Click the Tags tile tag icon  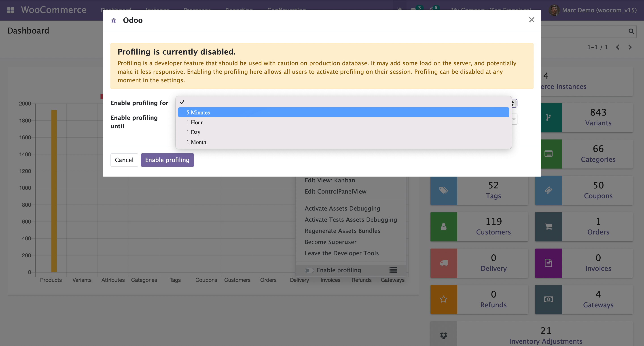[x=443, y=190]
